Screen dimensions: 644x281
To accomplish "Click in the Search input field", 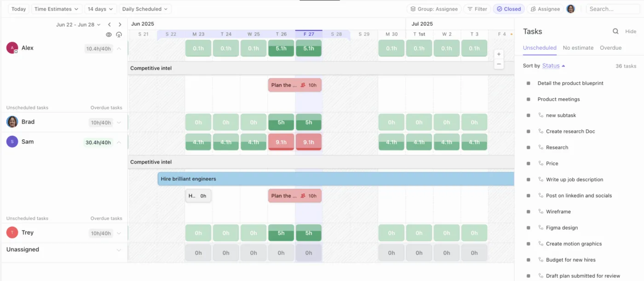I will 613,9.
